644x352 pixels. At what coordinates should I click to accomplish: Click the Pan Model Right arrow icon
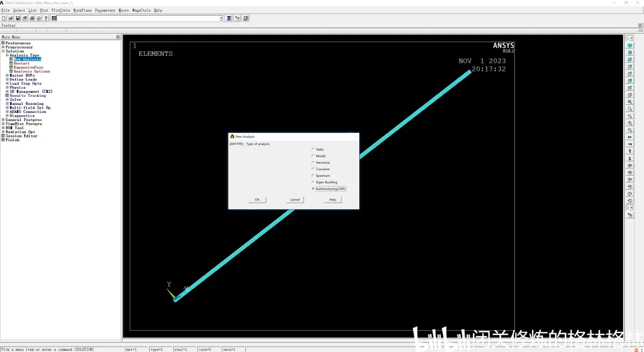(x=629, y=144)
